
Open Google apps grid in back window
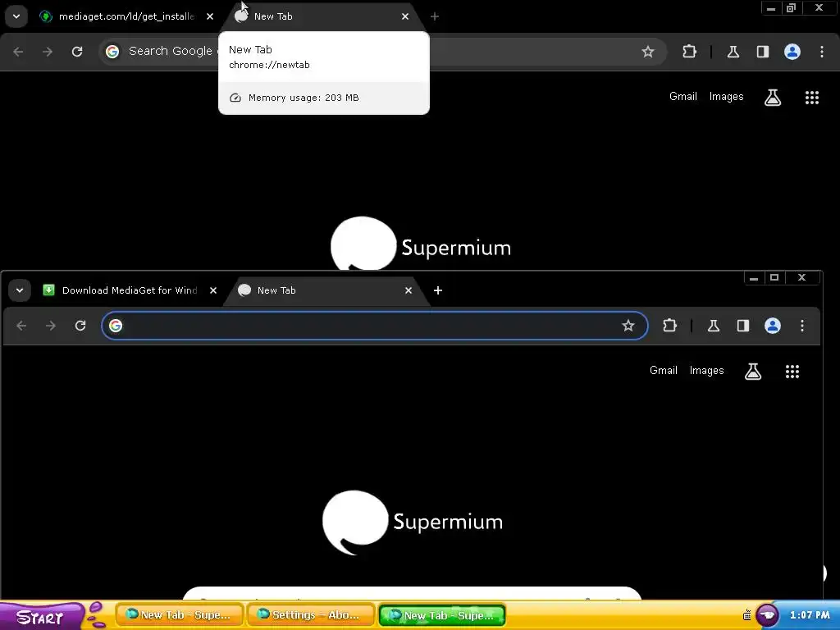[812, 98]
